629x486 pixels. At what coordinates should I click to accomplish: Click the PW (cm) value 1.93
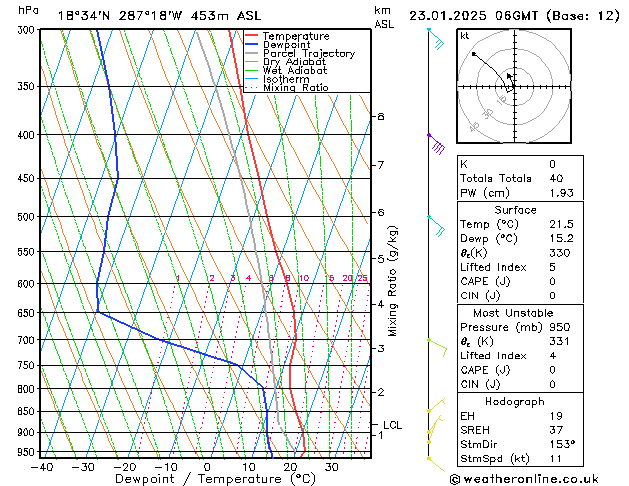click(561, 193)
